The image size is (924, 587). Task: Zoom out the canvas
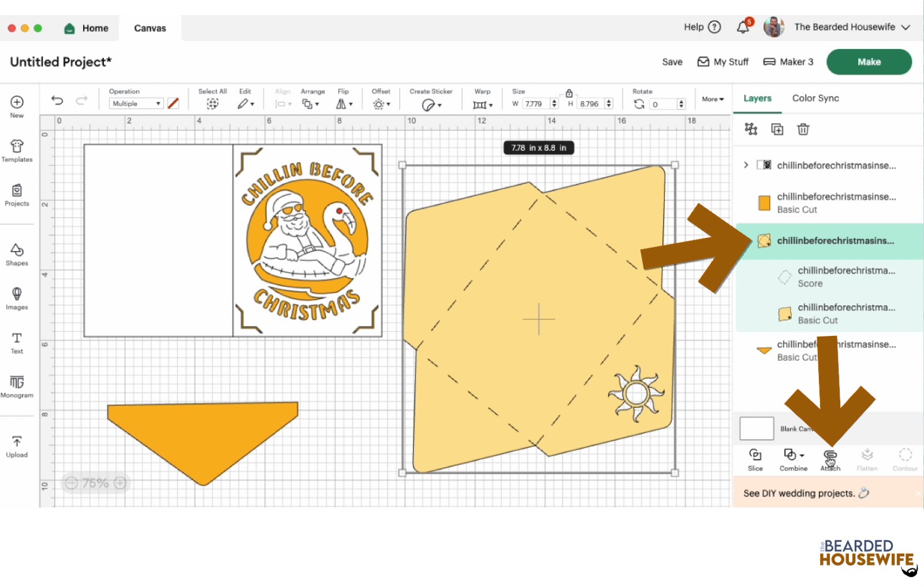[71, 483]
